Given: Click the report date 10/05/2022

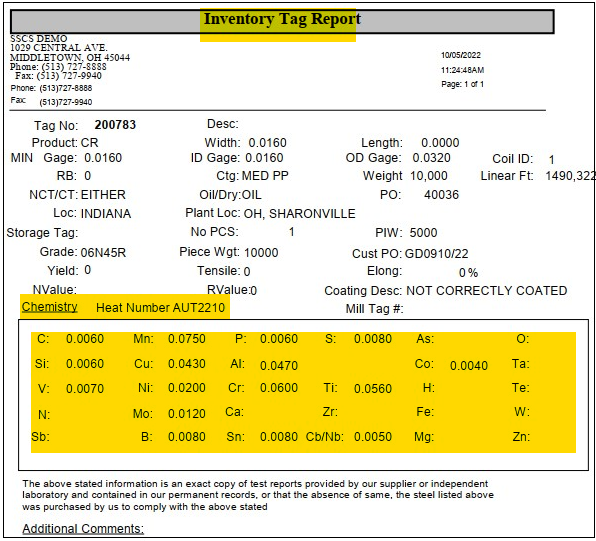Looking at the screenshot, I should 461,55.
